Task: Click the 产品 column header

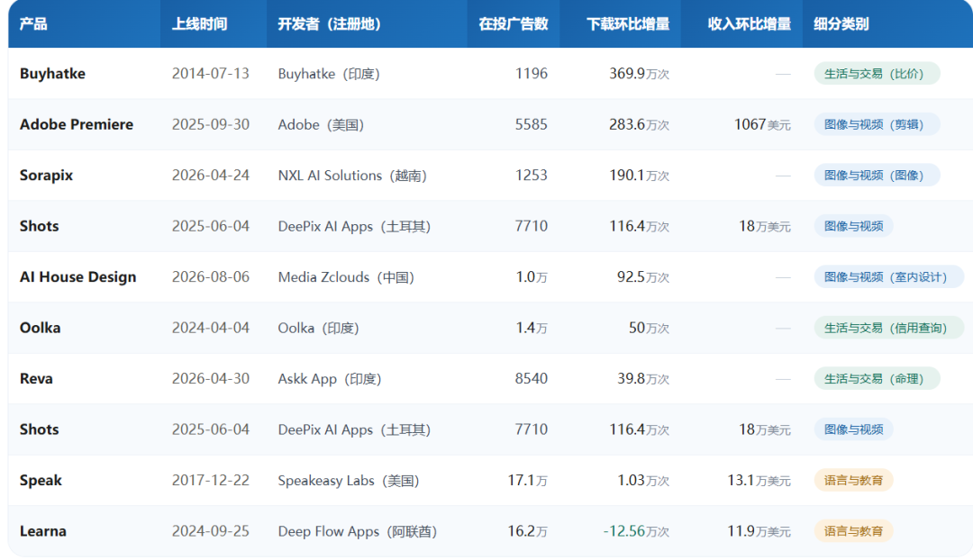Action: point(33,24)
